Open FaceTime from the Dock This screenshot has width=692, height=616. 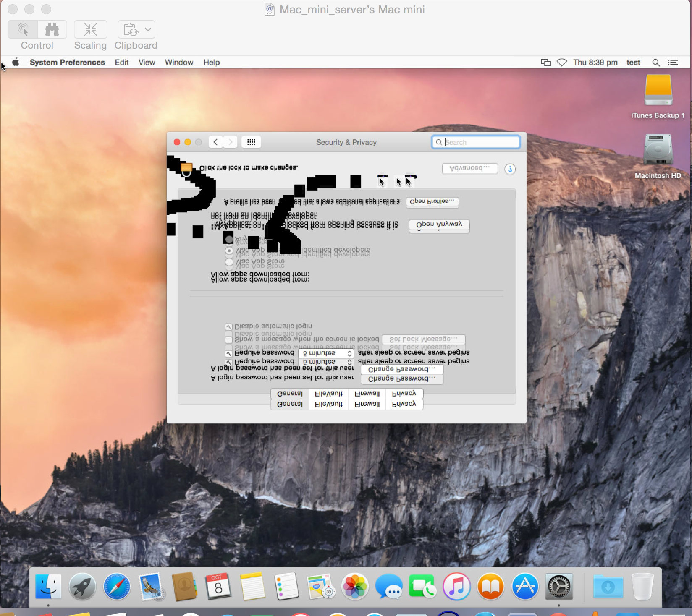pos(422,586)
